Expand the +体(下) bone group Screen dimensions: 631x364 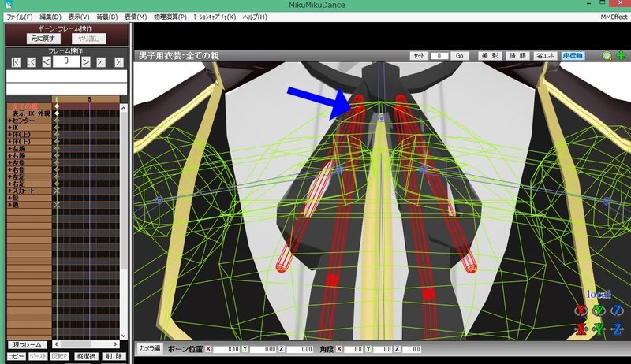pyautogui.click(x=18, y=141)
